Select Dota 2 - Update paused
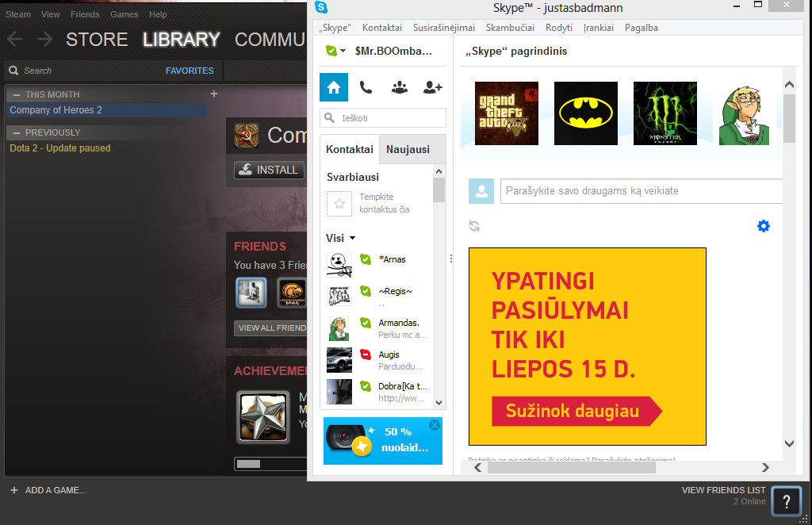Image resolution: width=812 pixels, height=525 pixels. (x=60, y=148)
